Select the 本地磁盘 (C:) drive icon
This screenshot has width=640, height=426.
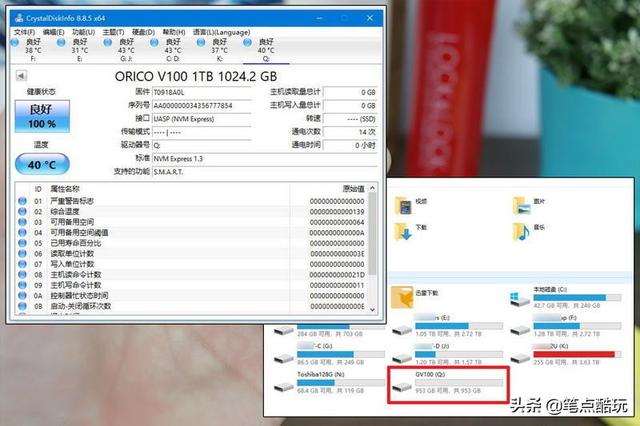tap(520, 299)
